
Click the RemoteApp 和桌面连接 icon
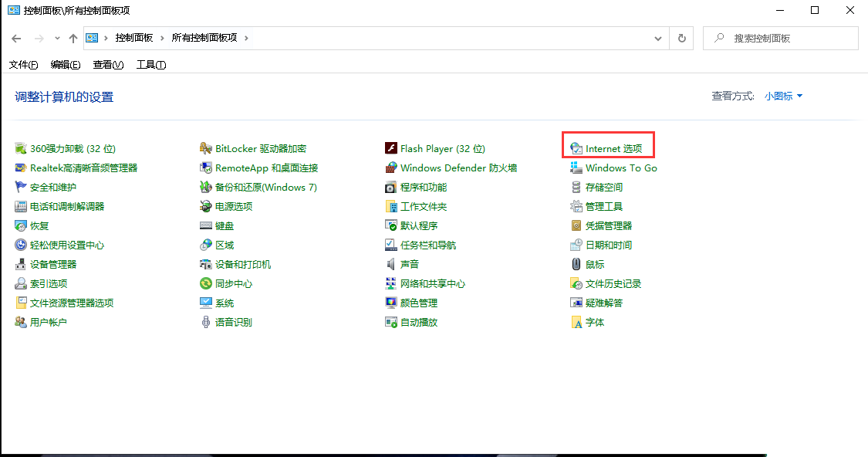tap(206, 168)
